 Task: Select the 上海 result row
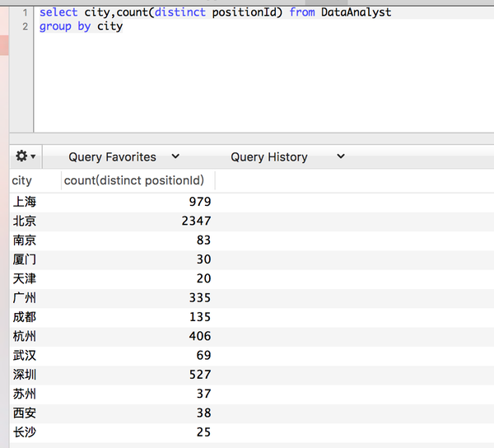coord(252,202)
